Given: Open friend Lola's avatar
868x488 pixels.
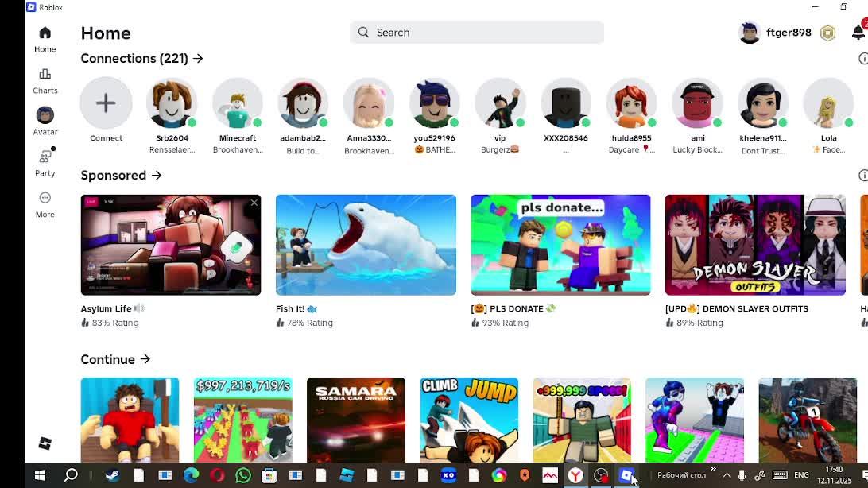Looking at the screenshot, I should pos(829,103).
